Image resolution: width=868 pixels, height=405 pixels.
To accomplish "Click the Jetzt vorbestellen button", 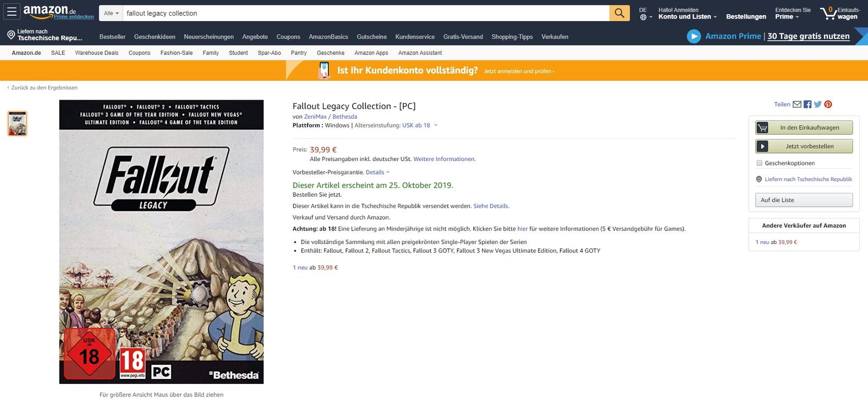I will 804,146.
